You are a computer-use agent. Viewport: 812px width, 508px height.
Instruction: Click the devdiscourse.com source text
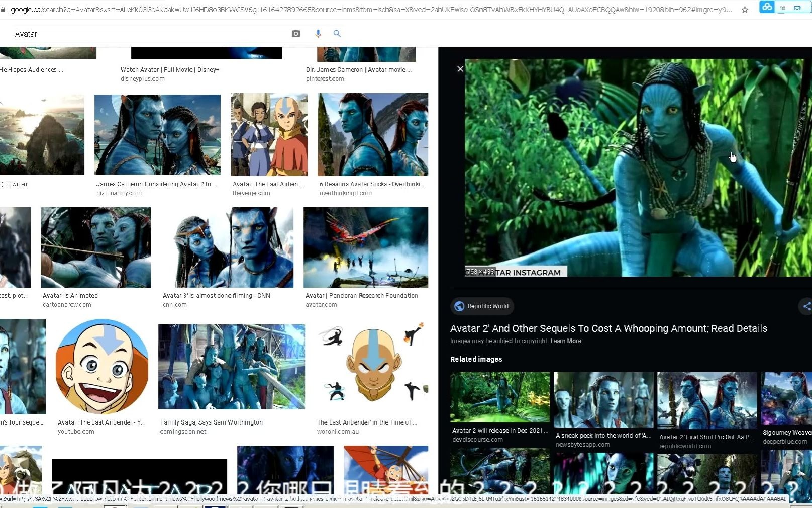(x=477, y=440)
